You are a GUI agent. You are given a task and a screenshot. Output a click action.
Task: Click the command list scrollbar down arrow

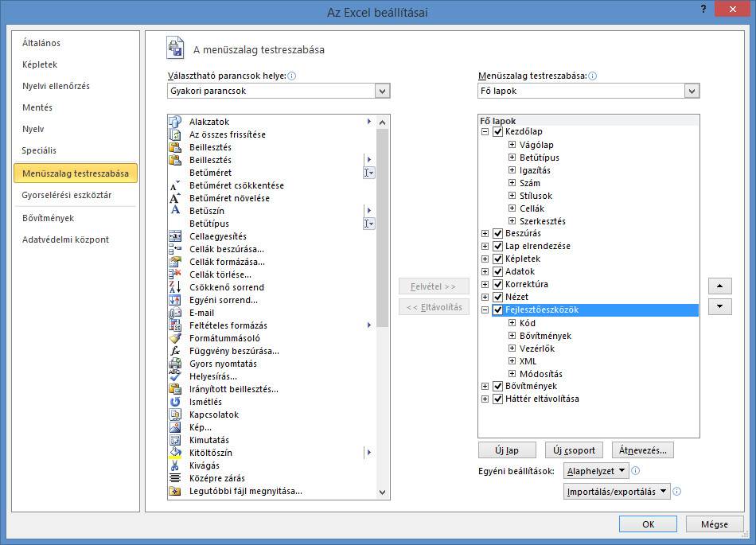click(x=382, y=492)
